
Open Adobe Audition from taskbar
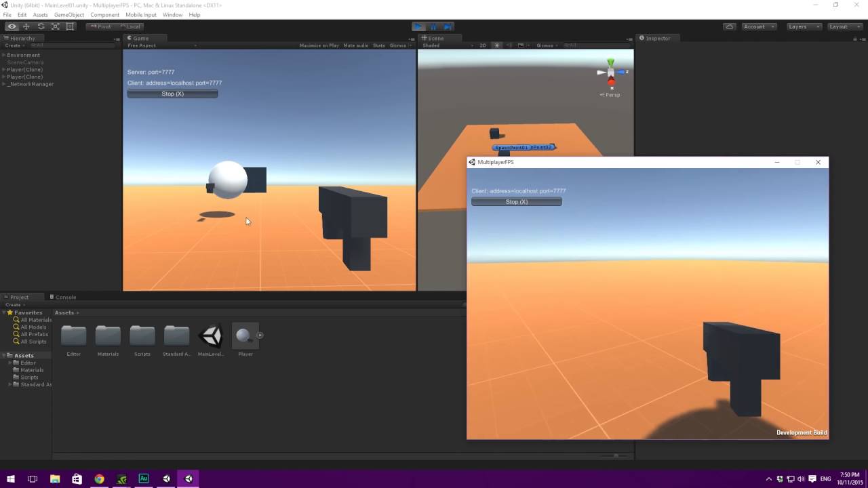coord(144,479)
